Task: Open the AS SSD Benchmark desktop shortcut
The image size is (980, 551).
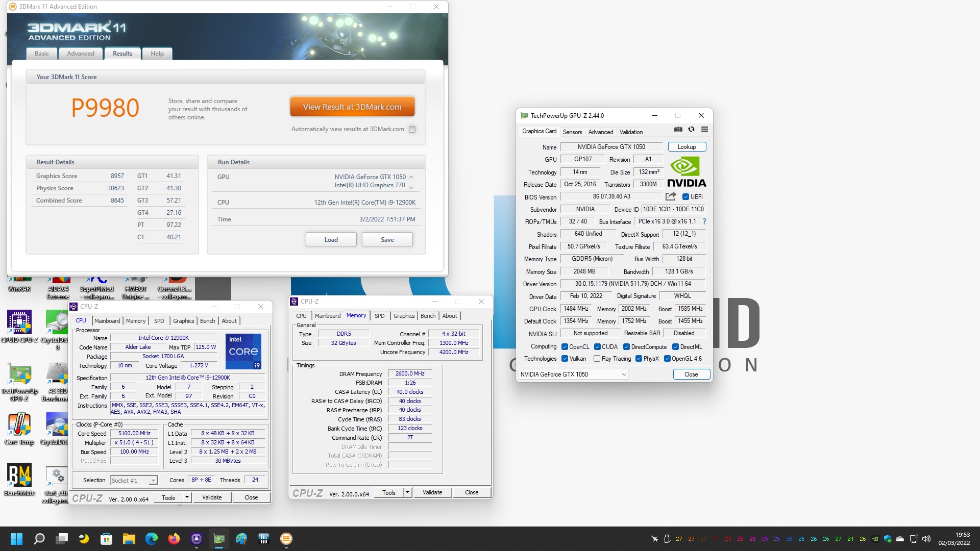Action: point(55,382)
